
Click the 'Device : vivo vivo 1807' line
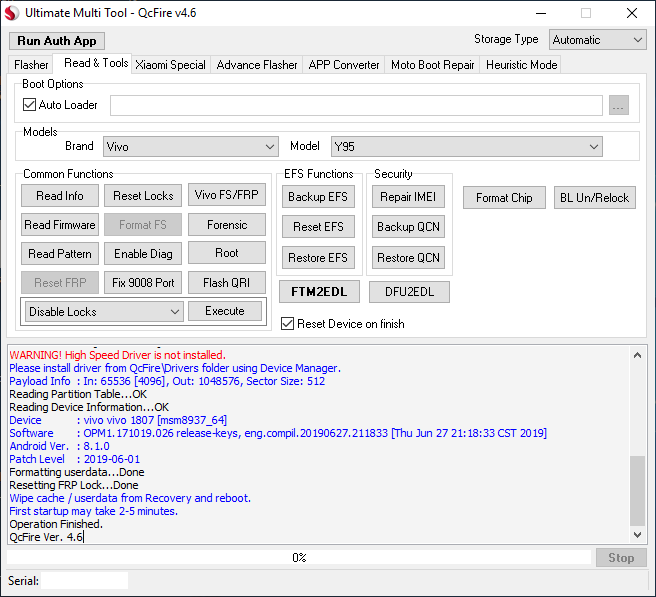pos(118,420)
